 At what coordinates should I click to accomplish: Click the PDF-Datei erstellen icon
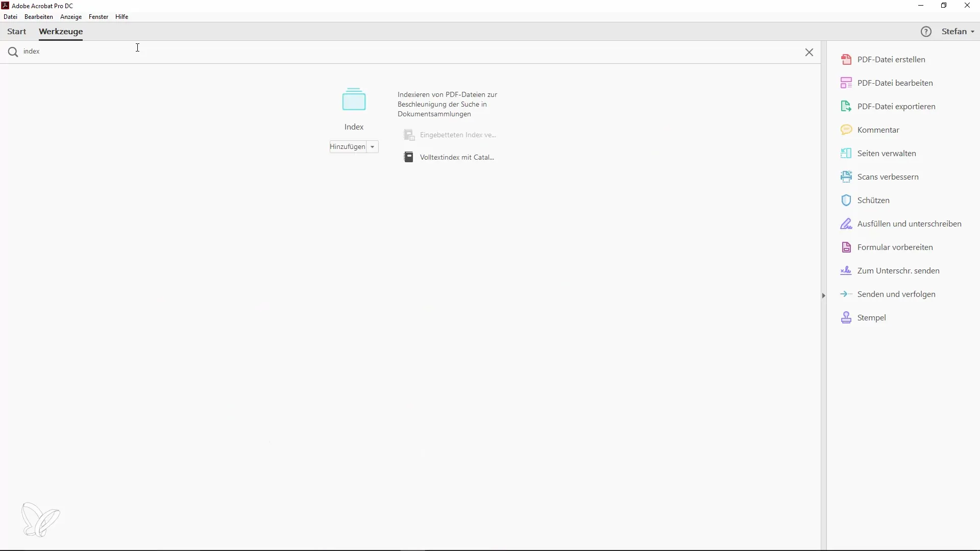point(847,59)
